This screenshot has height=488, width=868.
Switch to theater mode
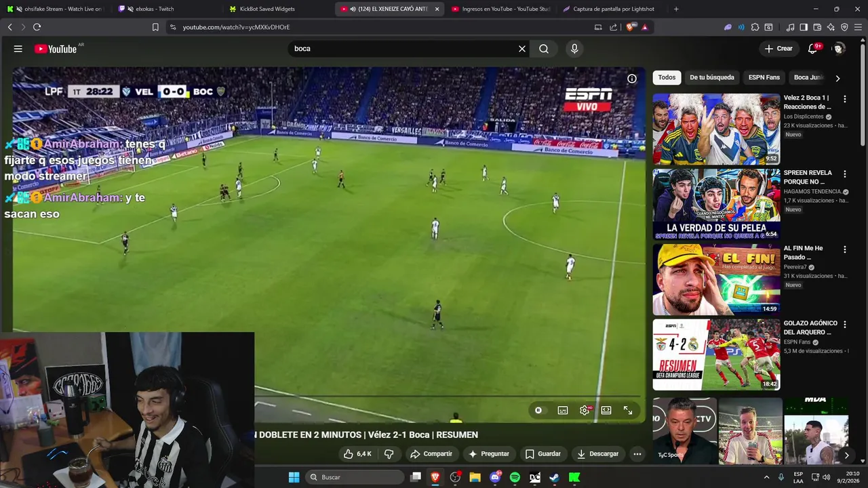(x=606, y=410)
